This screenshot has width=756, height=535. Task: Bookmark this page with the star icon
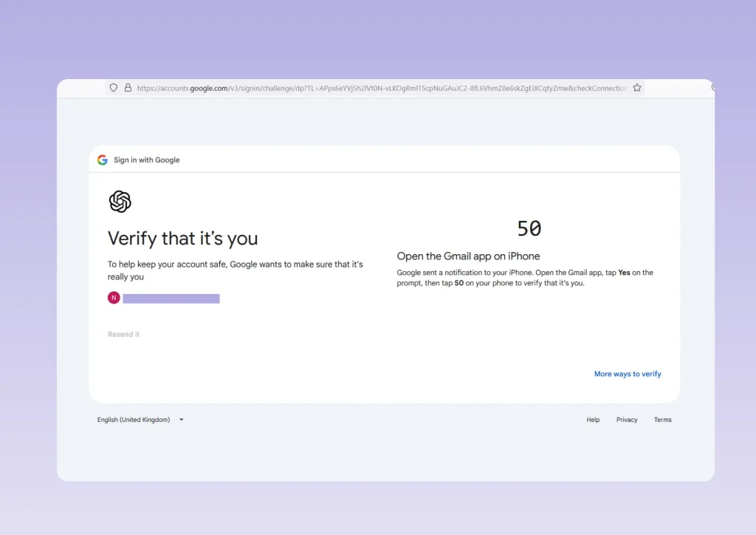tap(637, 88)
